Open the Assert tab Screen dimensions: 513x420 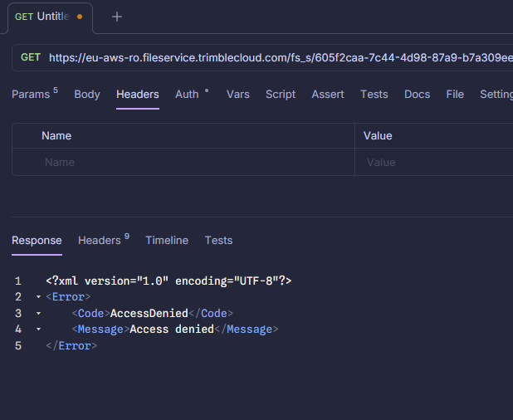click(x=328, y=94)
